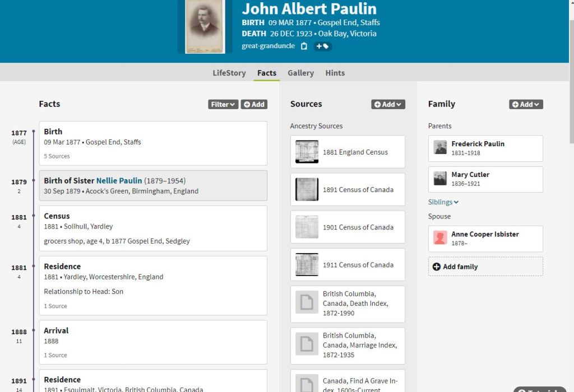Open the 1881 England Census source thumbnail
The height and width of the screenshot is (392, 574).
307,152
